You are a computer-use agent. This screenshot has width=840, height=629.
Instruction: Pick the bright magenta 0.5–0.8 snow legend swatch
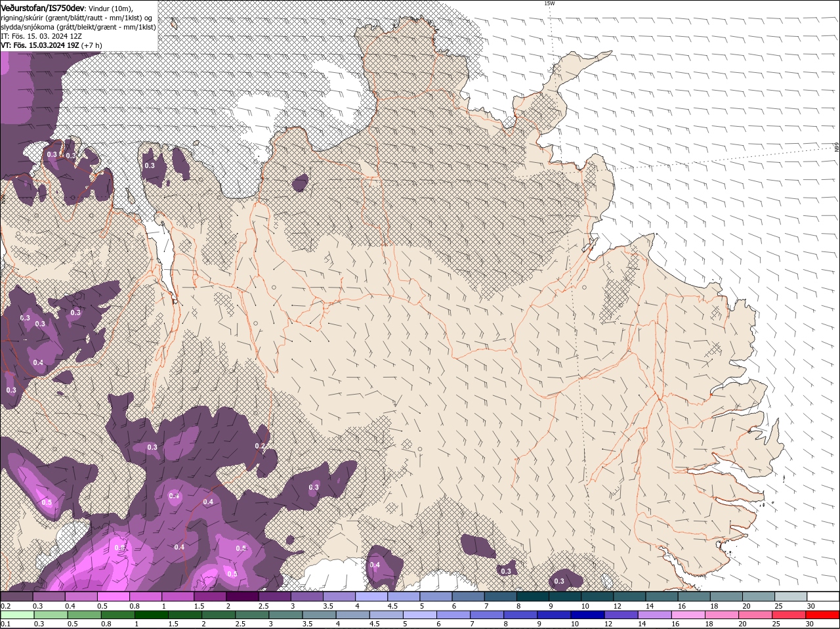[x=113, y=596]
